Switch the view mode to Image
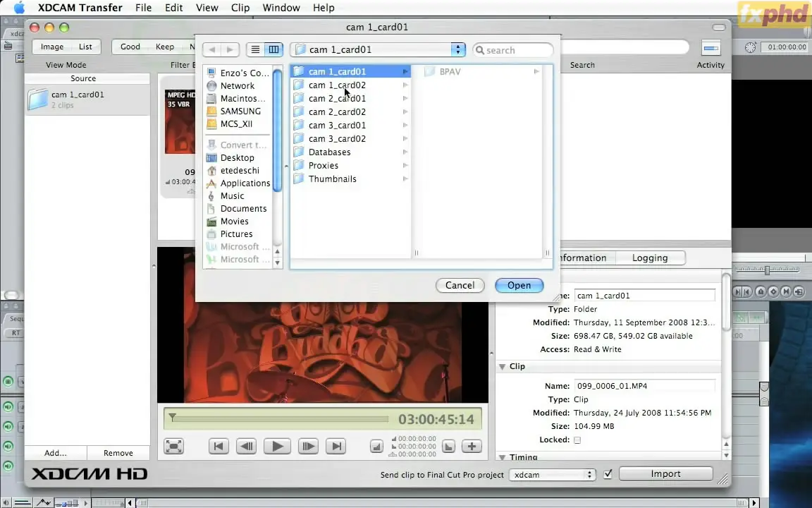Viewport: 812px width, 508px height. 51,47
